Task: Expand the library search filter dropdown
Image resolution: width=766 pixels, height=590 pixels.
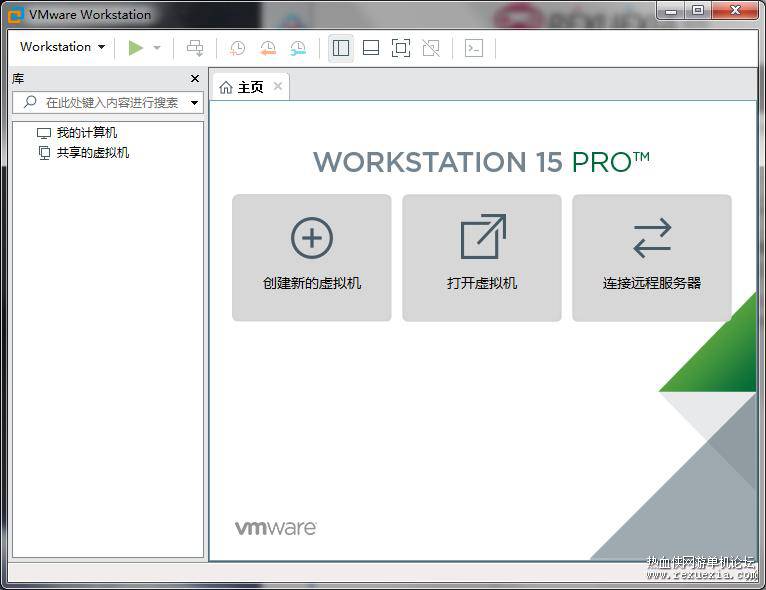Action: (x=194, y=103)
